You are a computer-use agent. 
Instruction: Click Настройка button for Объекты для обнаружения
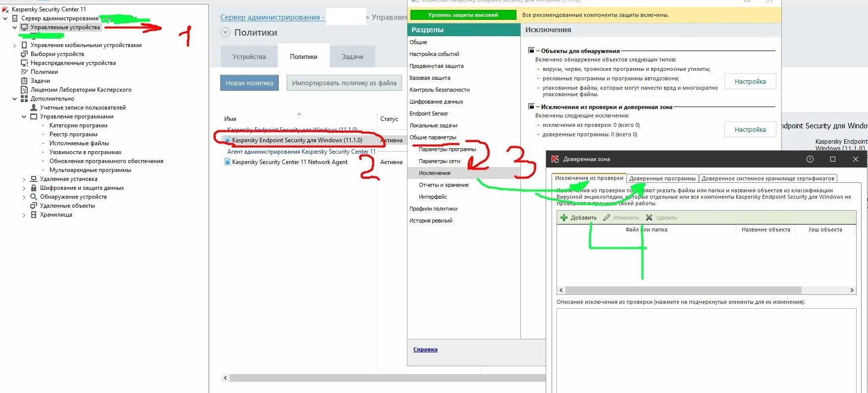coord(750,81)
